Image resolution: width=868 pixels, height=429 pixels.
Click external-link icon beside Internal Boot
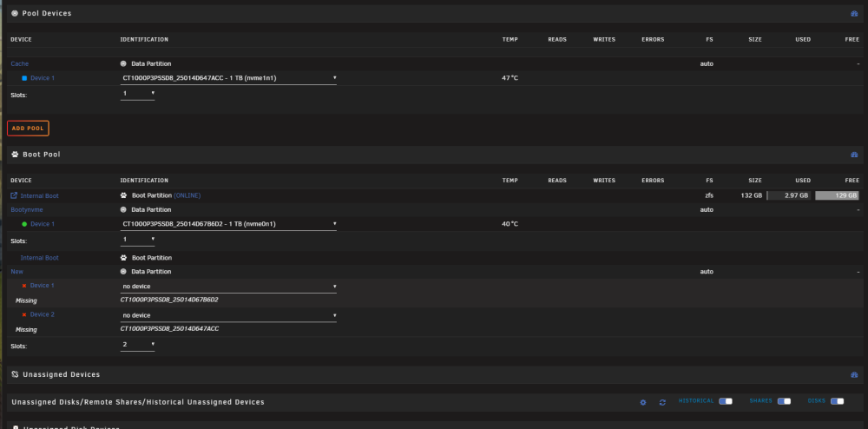[x=14, y=195]
